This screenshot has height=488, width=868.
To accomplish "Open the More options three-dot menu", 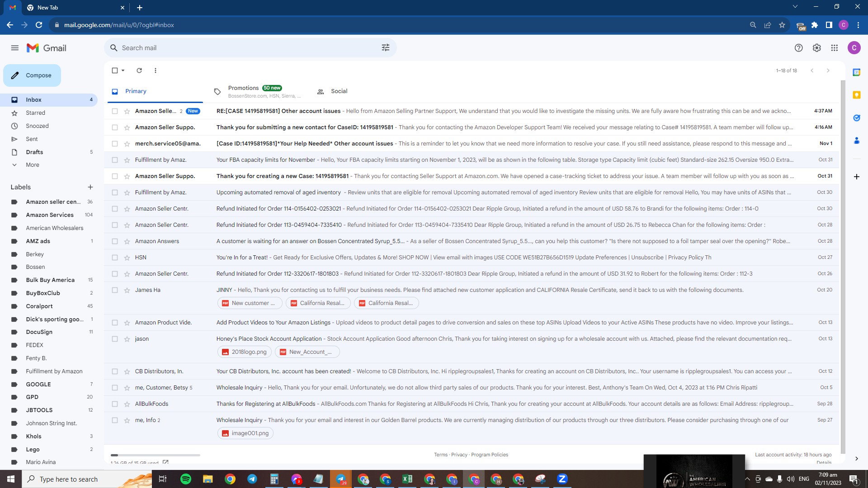I will click(156, 70).
